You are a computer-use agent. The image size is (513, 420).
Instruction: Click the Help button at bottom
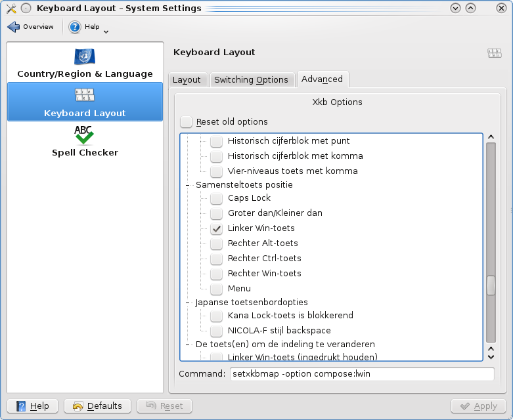coord(32,406)
